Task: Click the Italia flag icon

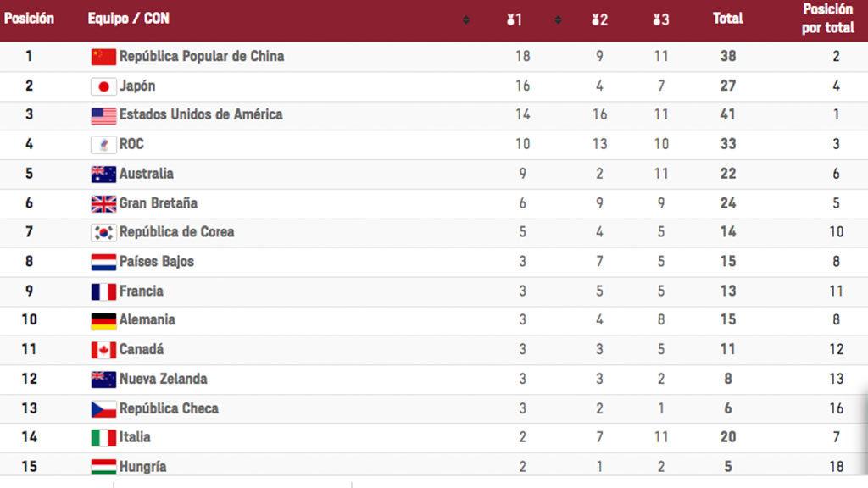Action: pos(103,438)
